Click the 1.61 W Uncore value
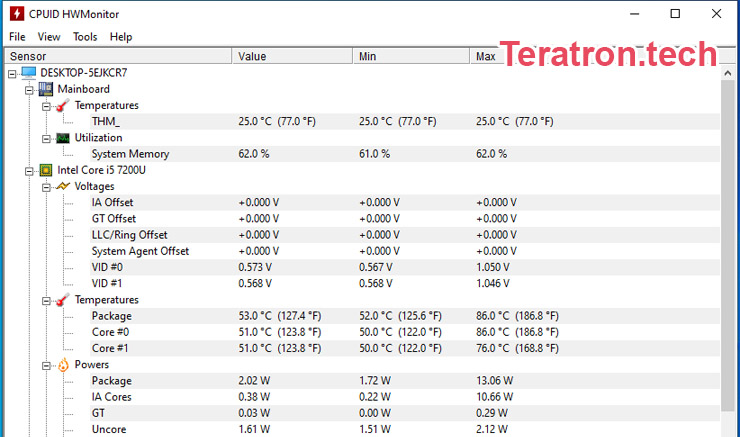This screenshot has height=437, width=740. click(254, 429)
